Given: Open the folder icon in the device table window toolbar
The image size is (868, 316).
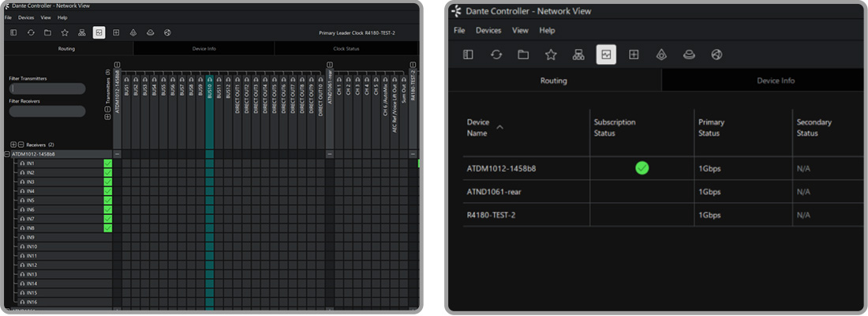Looking at the screenshot, I should tap(523, 55).
